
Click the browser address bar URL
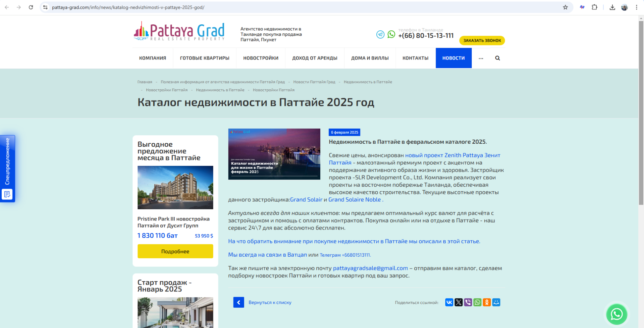pos(128,7)
